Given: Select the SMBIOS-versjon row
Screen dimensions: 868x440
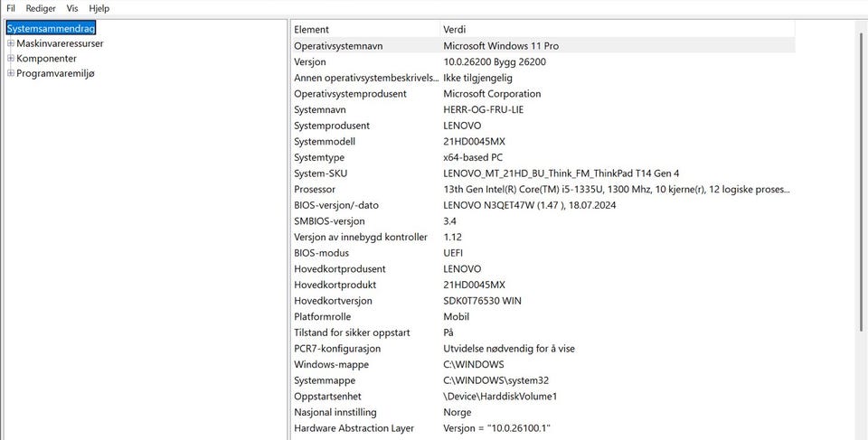Looking at the screenshot, I should click(x=543, y=221).
